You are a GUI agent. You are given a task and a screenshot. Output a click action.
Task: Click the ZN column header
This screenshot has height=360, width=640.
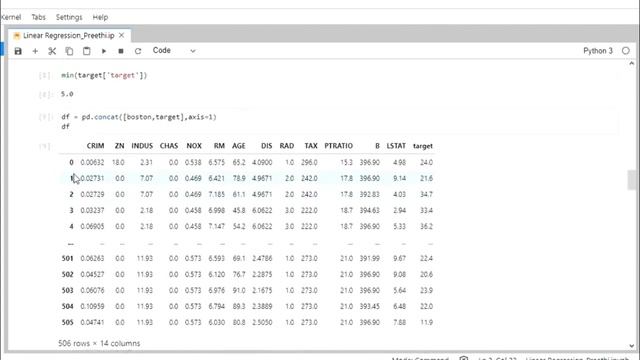(119, 146)
